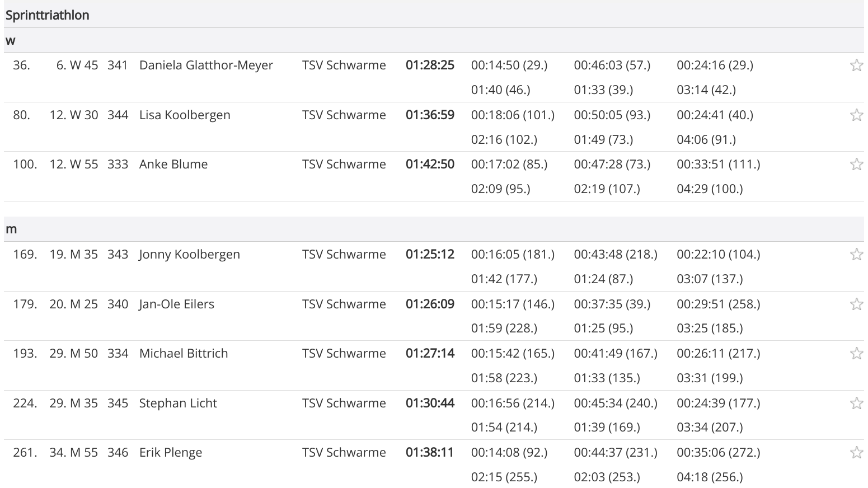The height and width of the screenshot is (488, 868).
Task: Click the star beside Jonny Koolbergen's row
Action: tap(856, 255)
